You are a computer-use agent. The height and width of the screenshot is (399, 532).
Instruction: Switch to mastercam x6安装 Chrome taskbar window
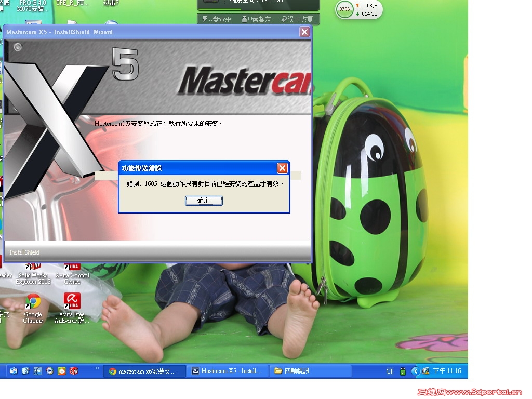coord(144,371)
